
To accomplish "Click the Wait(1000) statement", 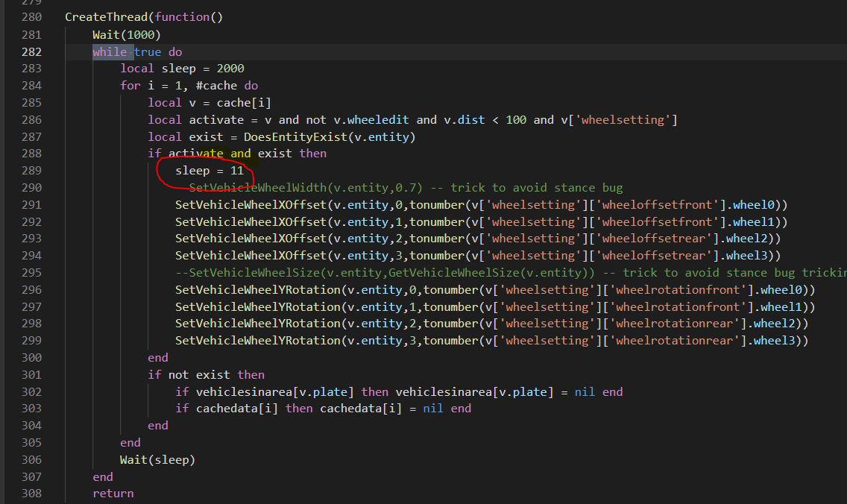I will click(126, 35).
